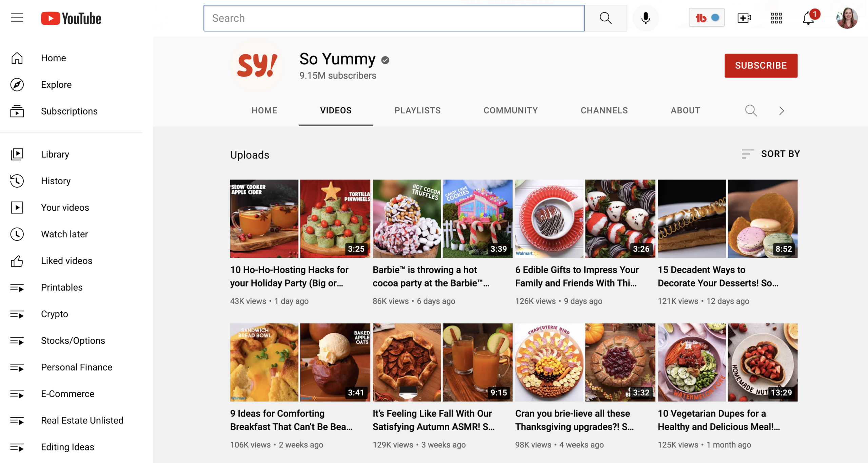Play the 13:29 watermelon poke thumbnail
Viewport: 868px width, 463px height.
click(728, 362)
